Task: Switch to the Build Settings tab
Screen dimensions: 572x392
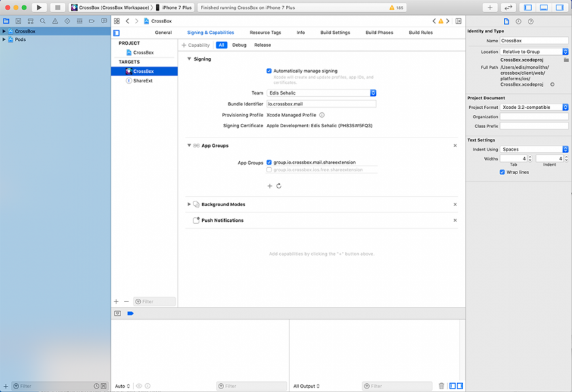Action: point(335,33)
